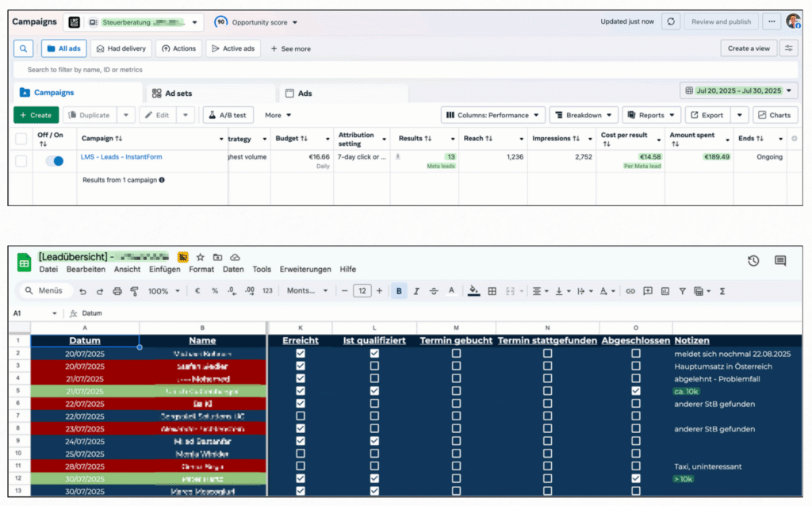Click the undo arrow in Sheets toolbar
The image size is (812, 506).
[x=82, y=291]
